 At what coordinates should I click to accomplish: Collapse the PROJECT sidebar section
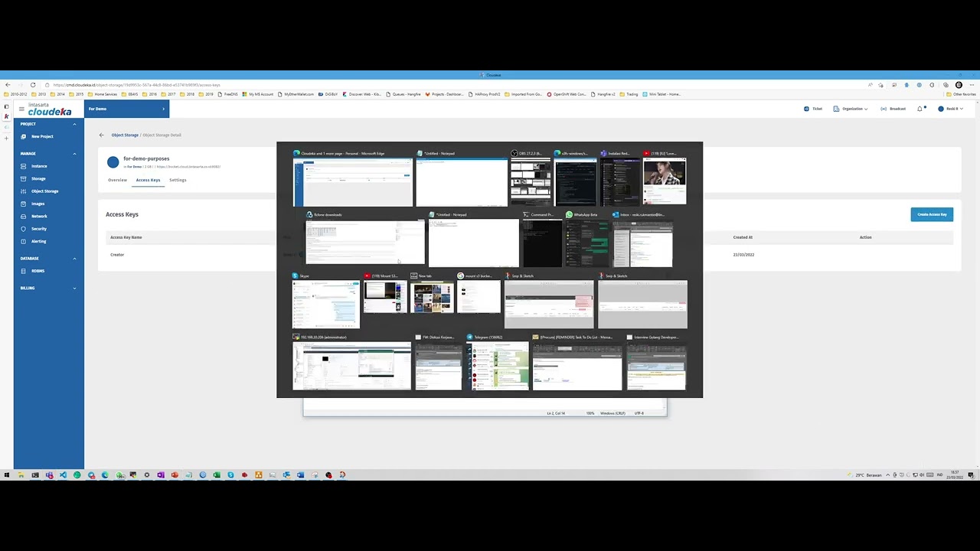coord(74,124)
